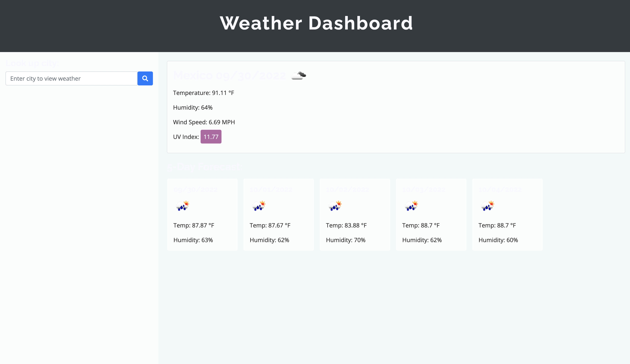The image size is (630, 364).
Task: Click inside the city search input field
Action: pos(72,78)
